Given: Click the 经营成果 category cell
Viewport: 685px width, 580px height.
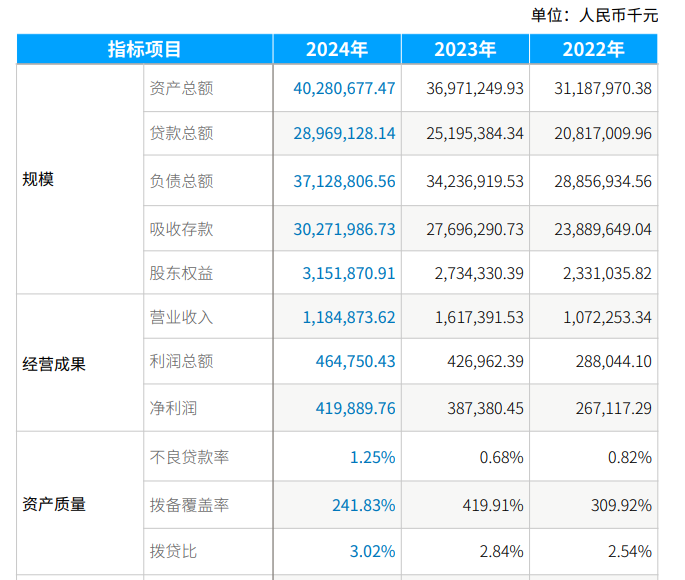Looking at the screenshot, I should pyautogui.click(x=54, y=364).
